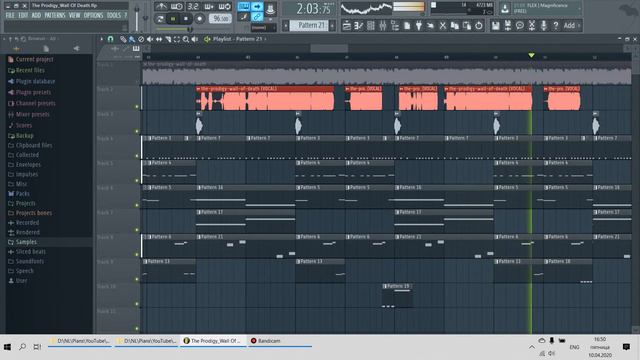
Task: Select the Select tool in Playlist toolbar
Action: click(x=177, y=39)
